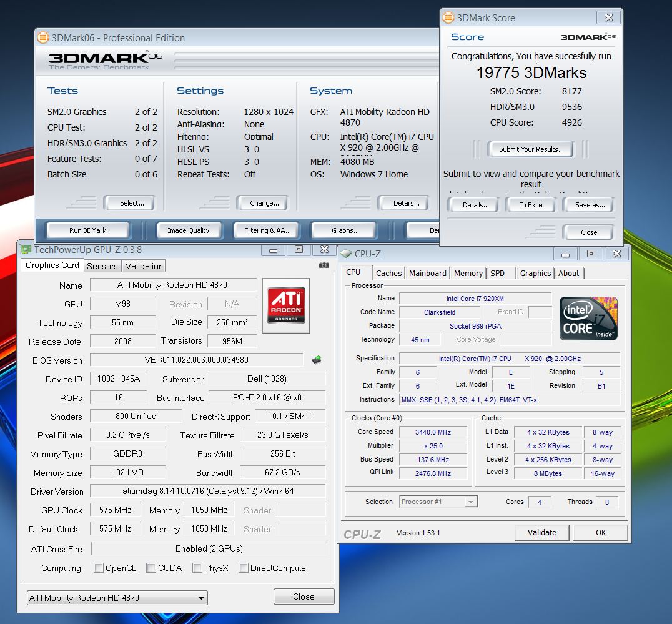Click the GPU-Z Name field

tap(173, 285)
